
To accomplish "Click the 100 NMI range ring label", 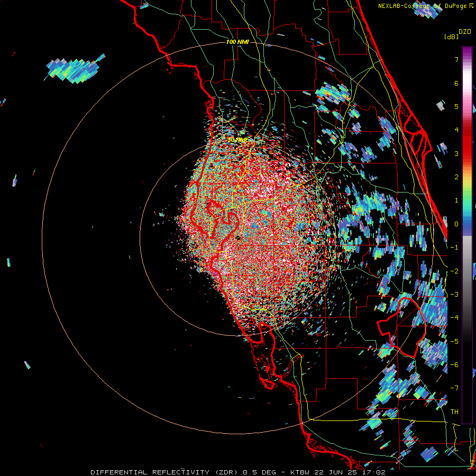I will (x=237, y=42).
